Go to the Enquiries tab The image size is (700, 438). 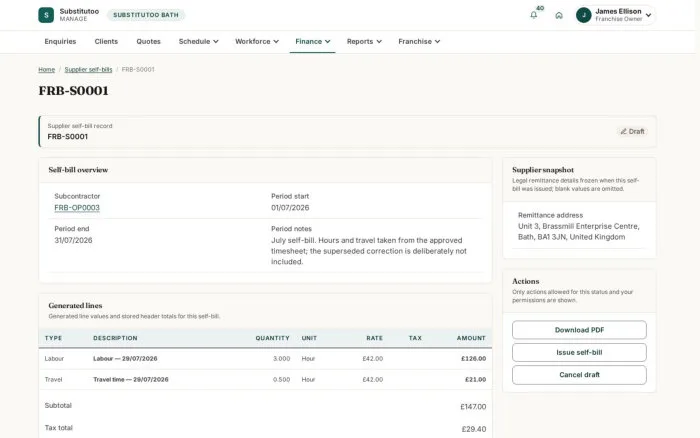coord(60,42)
